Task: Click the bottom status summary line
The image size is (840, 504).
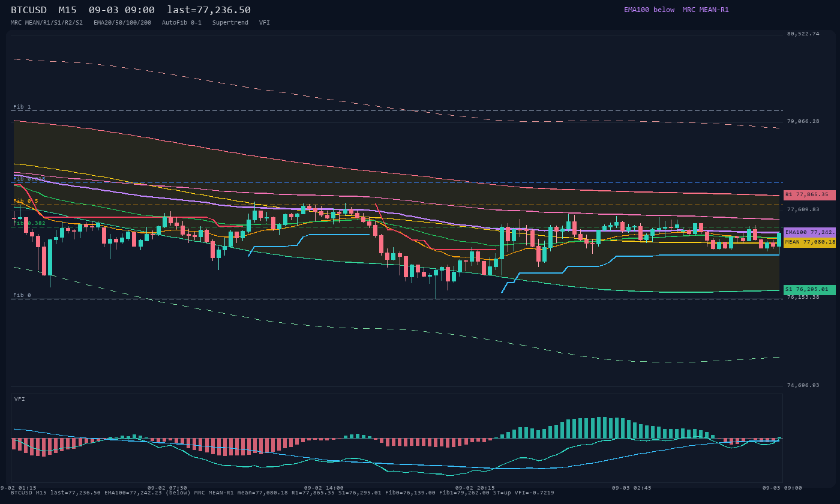Action: [283, 493]
